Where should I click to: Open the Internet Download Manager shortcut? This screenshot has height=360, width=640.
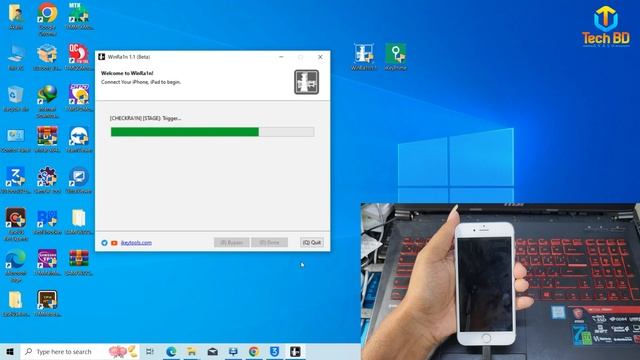coord(47,101)
